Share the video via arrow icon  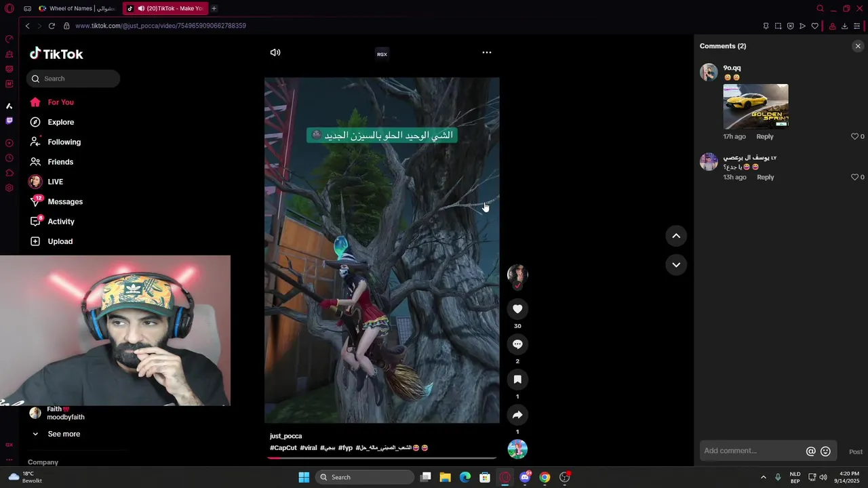coord(517,415)
